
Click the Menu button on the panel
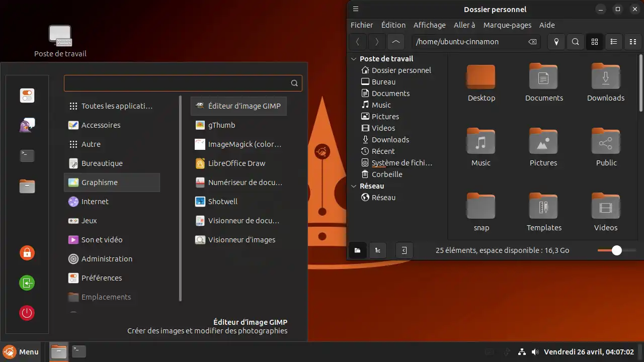22,352
